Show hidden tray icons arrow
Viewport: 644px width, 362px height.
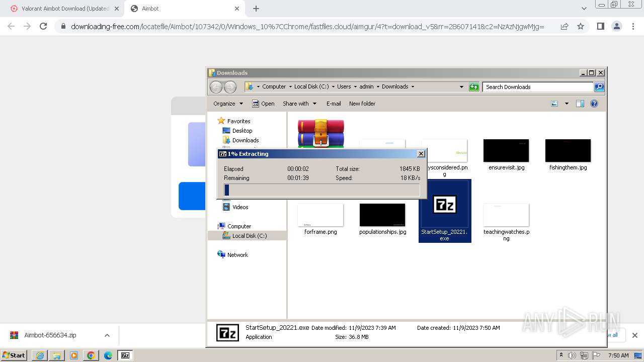click(561, 355)
